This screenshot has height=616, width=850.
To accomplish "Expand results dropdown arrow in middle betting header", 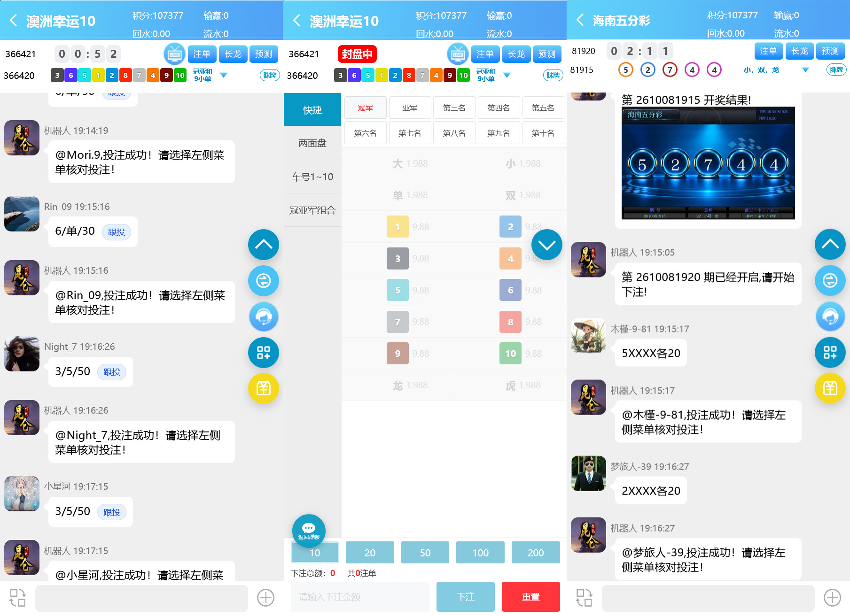I will (507, 75).
